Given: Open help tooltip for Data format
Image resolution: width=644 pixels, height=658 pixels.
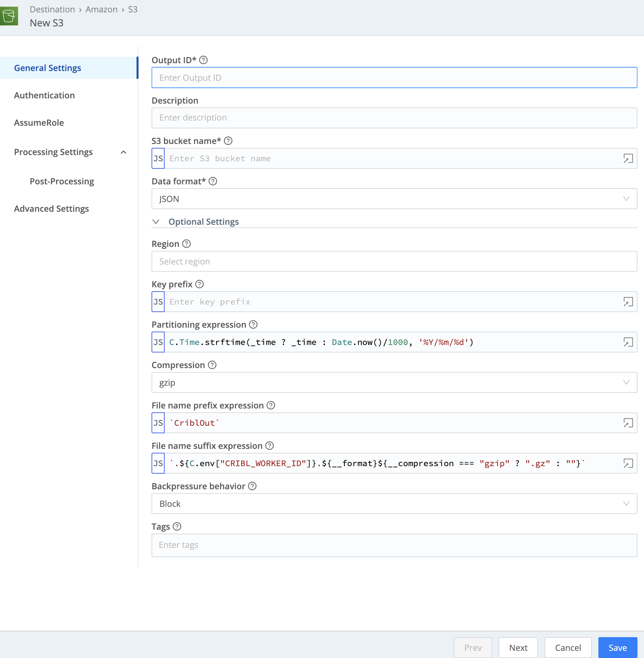Looking at the screenshot, I should (213, 181).
